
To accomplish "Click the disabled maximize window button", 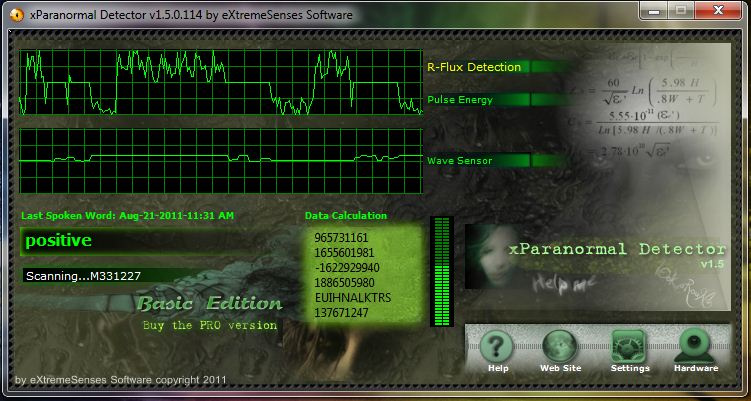I will pyautogui.click(x=680, y=10).
